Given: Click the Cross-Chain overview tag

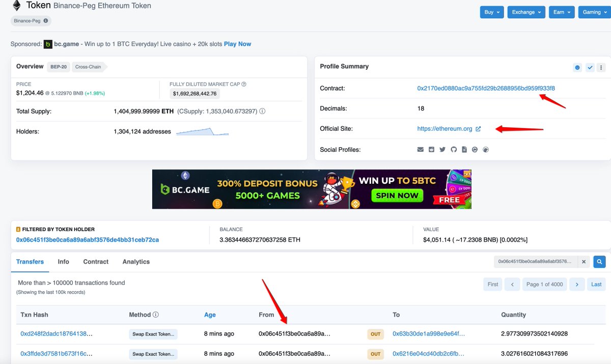Looking at the screenshot, I should (x=89, y=67).
